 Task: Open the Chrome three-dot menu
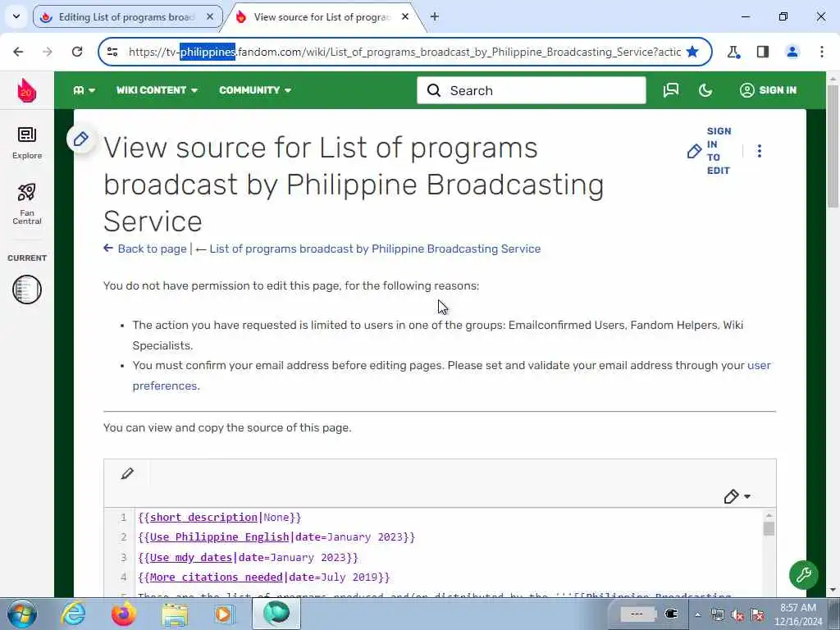(822, 52)
